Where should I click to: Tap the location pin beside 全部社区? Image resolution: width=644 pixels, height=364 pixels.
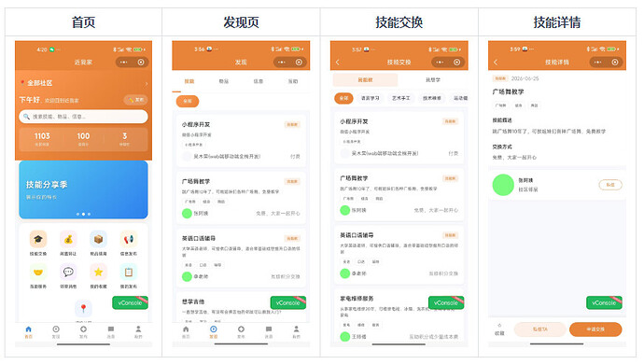(22, 82)
